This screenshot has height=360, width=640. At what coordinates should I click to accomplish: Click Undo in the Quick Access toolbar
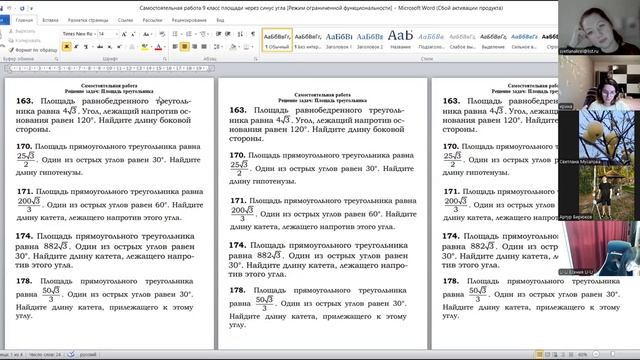(9, 8)
